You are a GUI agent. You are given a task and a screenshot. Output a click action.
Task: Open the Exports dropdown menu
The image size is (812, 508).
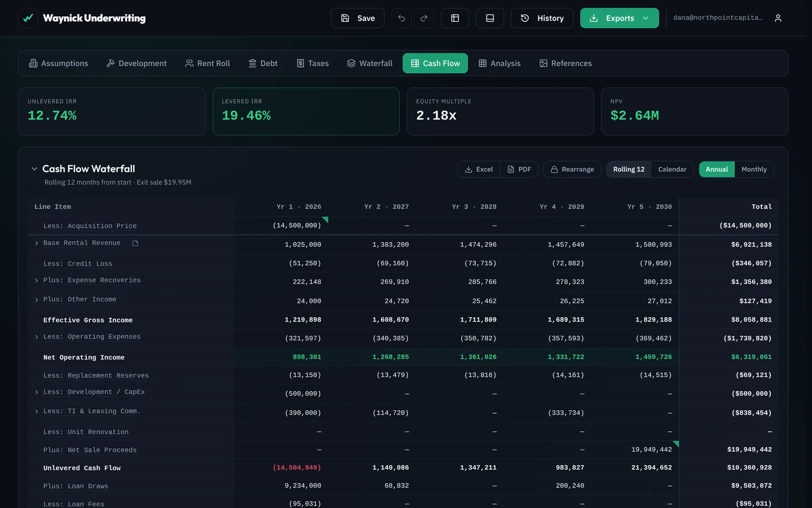tap(619, 18)
